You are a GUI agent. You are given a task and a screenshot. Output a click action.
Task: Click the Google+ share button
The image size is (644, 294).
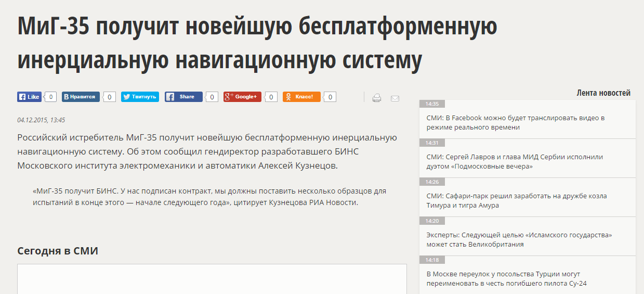click(x=242, y=97)
